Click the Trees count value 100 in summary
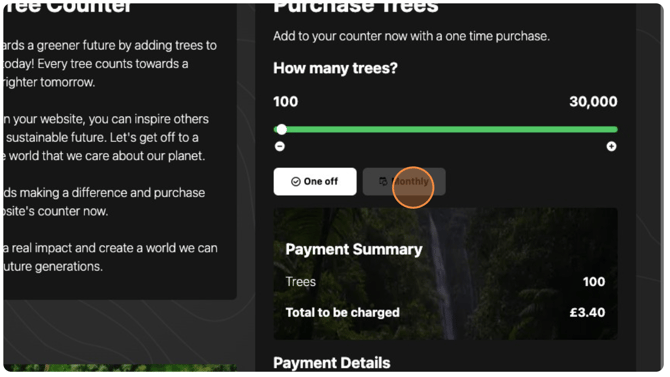670x377 pixels. pos(594,282)
